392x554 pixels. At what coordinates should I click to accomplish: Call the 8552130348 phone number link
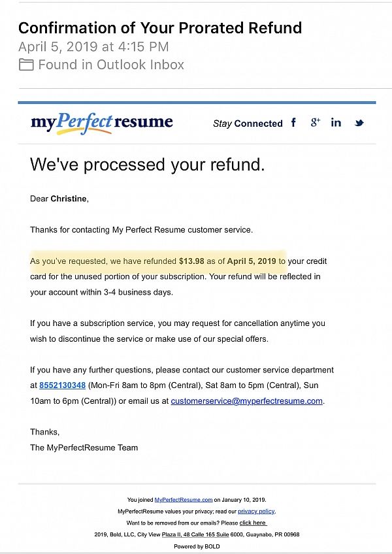click(x=63, y=385)
